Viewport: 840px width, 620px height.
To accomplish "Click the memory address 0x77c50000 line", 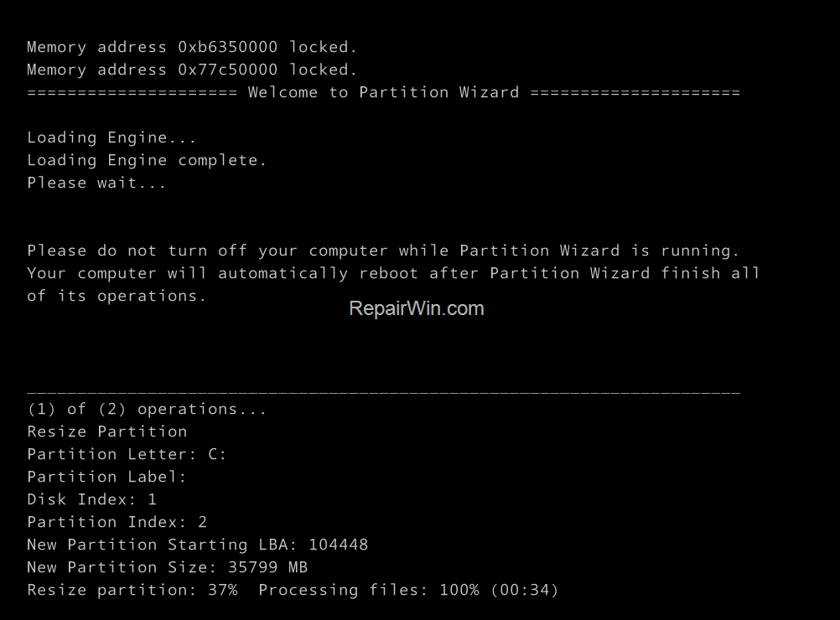I will click(x=192, y=70).
